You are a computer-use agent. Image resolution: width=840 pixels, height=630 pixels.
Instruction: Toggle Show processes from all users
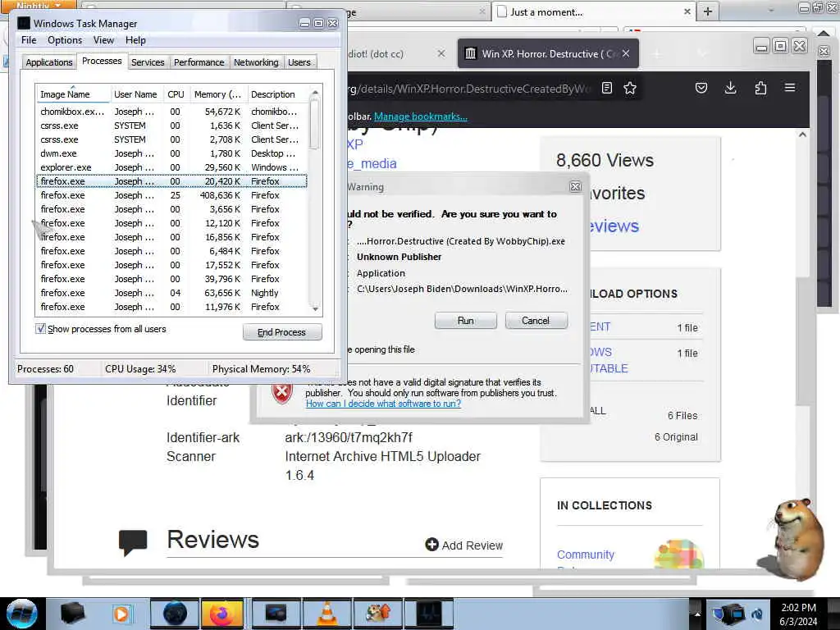tap(41, 328)
